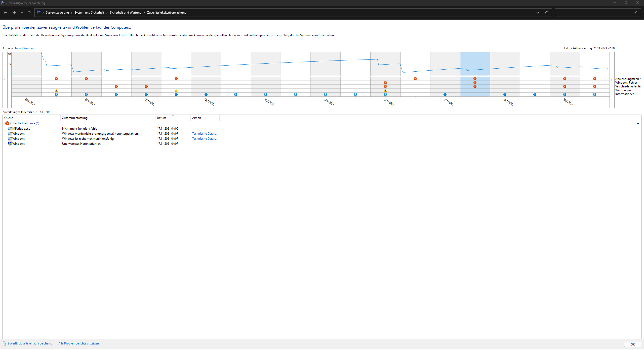
Task: Open Technische Details for improper shutdown entry
Action: click(x=205, y=134)
